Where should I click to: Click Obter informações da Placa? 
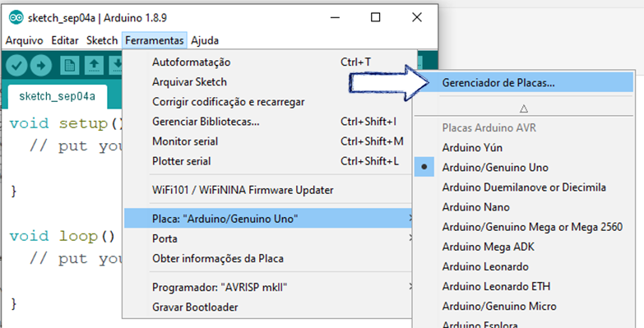pos(268,258)
